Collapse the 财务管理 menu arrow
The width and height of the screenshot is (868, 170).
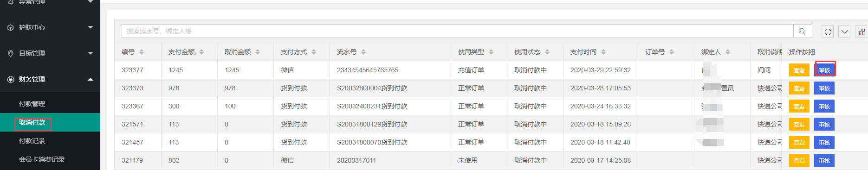[x=91, y=79]
